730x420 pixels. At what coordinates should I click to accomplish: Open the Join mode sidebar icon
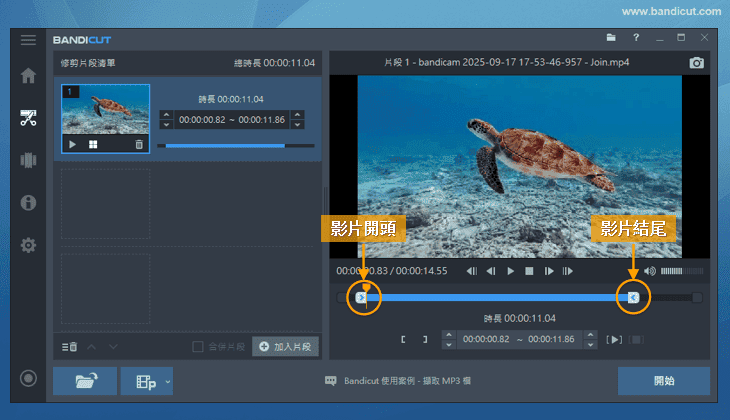[28, 160]
